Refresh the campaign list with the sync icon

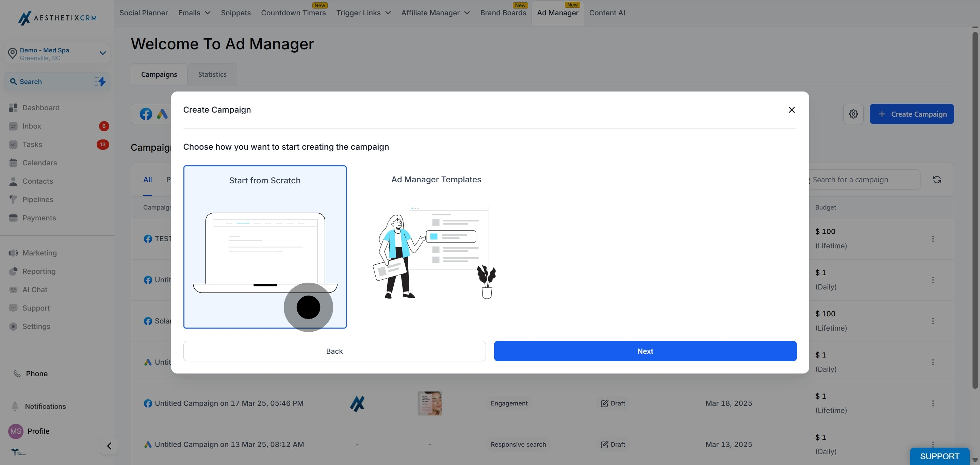pyautogui.click(x=937, y=180)
